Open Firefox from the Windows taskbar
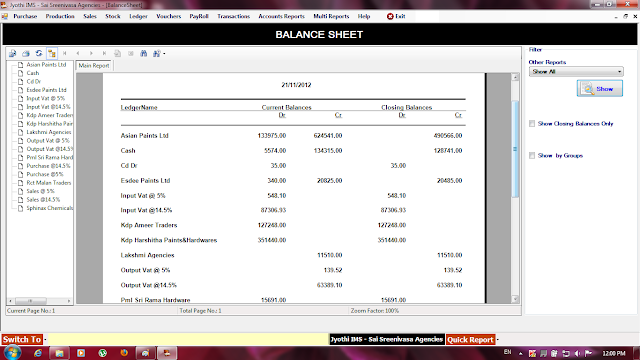 pyautogui.click(x=124, y=353)
